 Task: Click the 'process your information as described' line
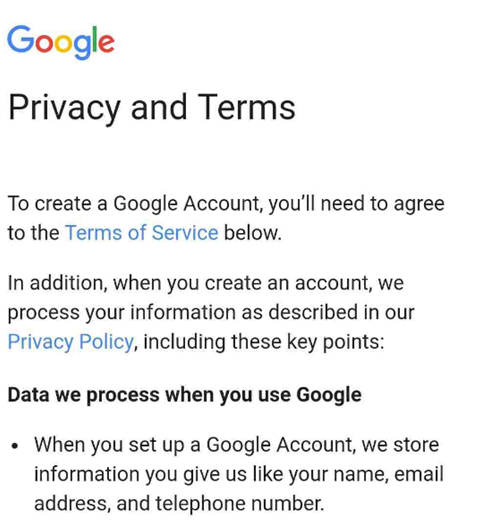pyautogui.click(x=211, y=313)
